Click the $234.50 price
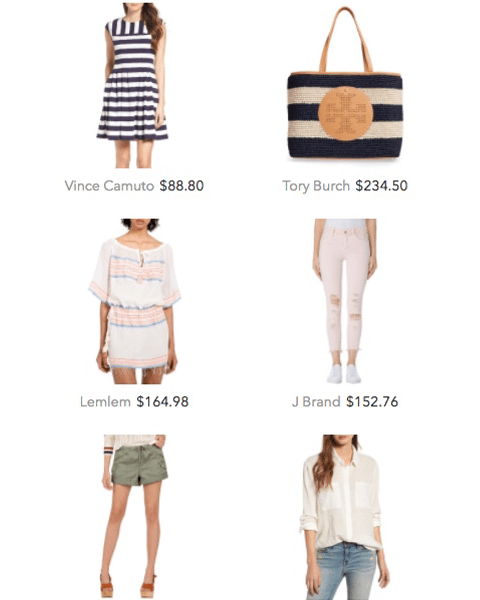 tap(382, 186)
